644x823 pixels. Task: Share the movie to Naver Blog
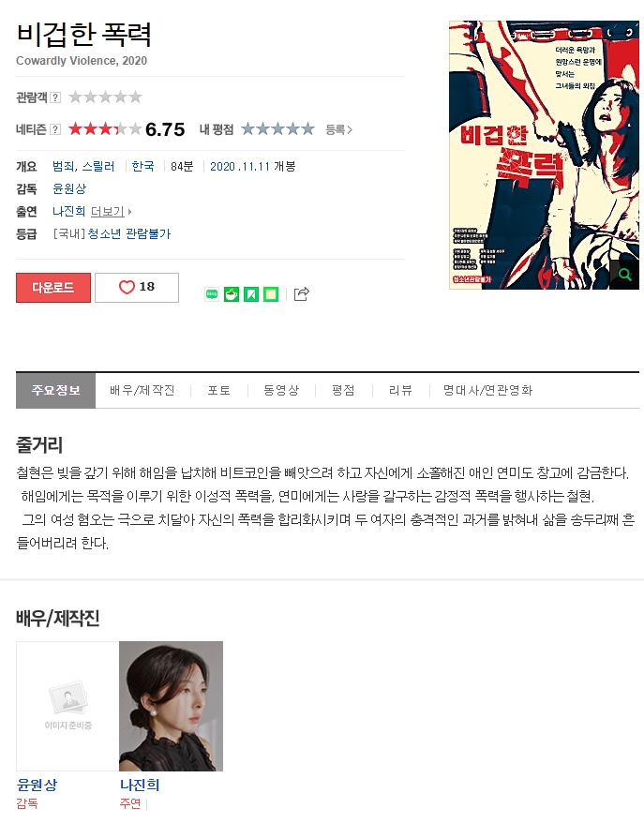212,294
